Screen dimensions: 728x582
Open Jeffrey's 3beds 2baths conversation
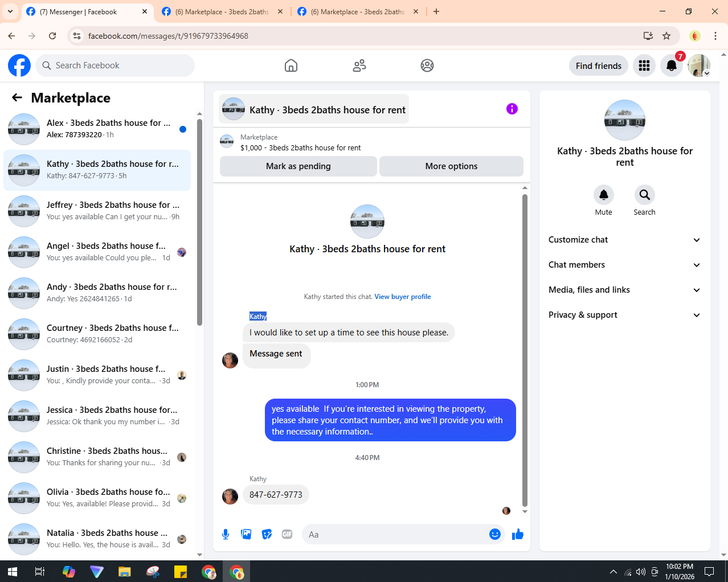point(97,211)
